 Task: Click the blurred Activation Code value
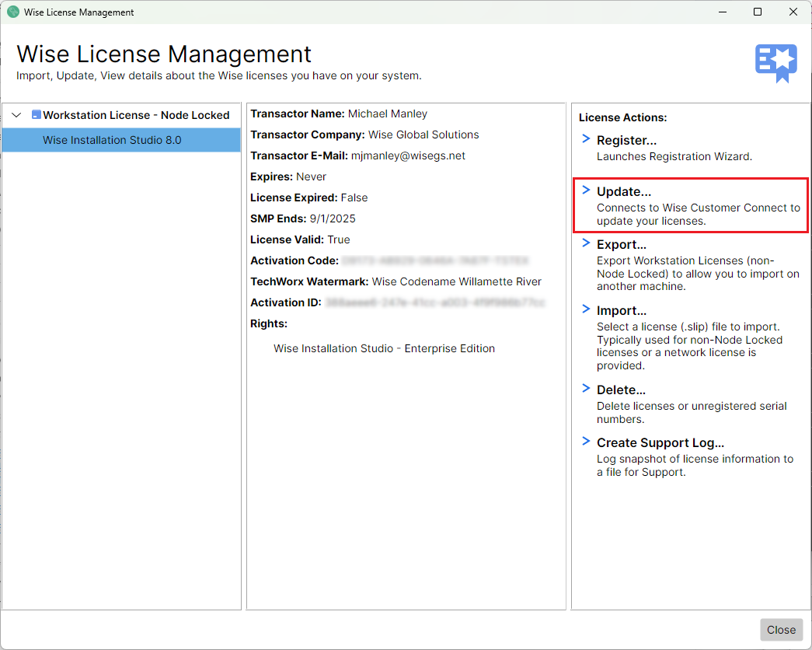435,260
